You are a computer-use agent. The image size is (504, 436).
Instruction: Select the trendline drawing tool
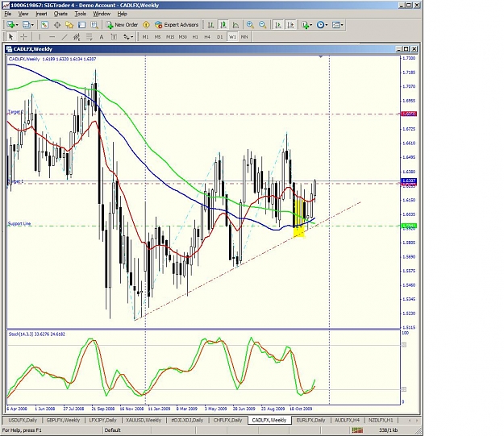pos(65,37)
